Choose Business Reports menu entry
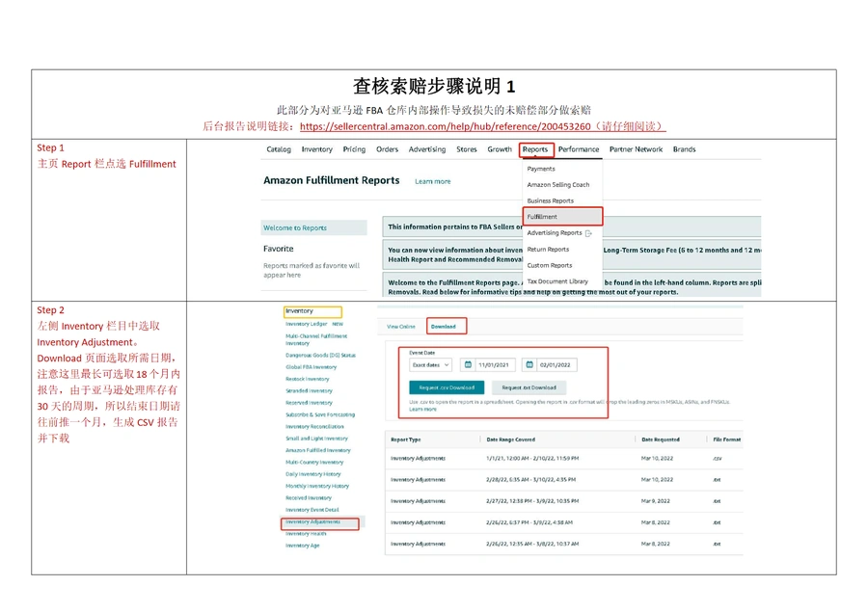Image resolution: width=868 pixels, height=613 pixels. pyautogui.click(x=551, y=200)
